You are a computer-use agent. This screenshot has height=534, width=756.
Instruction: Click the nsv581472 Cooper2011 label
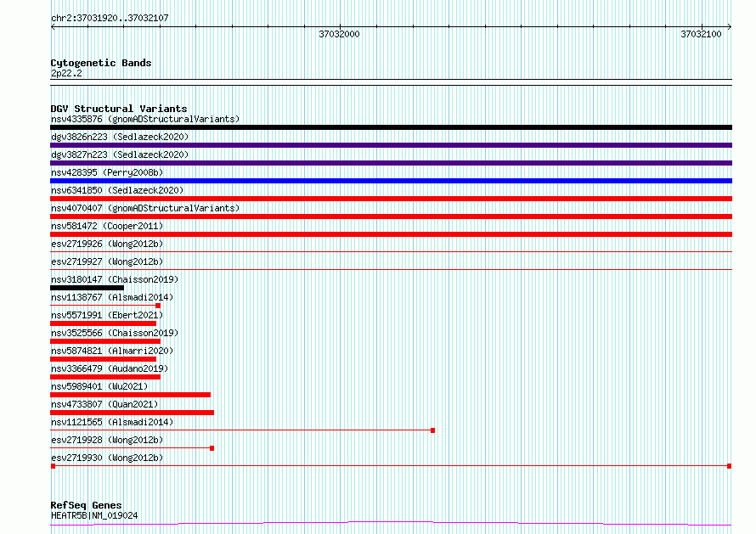[x=107, y=226]
